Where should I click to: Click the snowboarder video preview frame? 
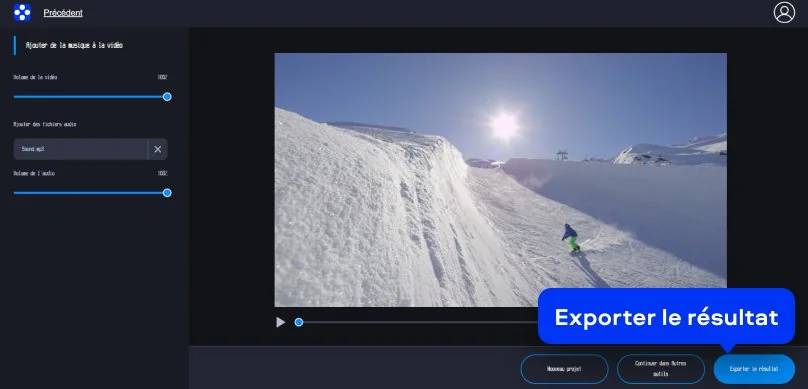point(500,180)
